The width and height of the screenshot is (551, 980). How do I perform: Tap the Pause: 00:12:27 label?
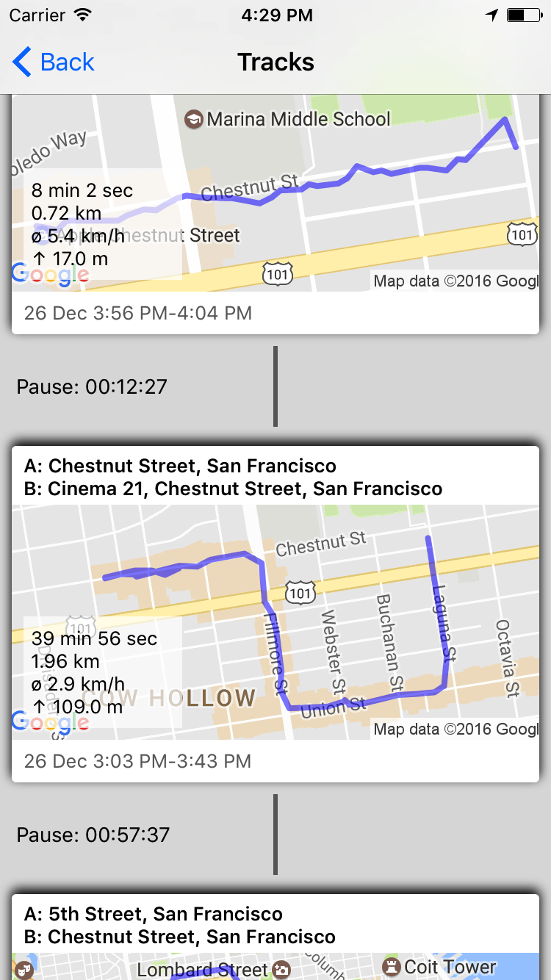coord(92,386)
